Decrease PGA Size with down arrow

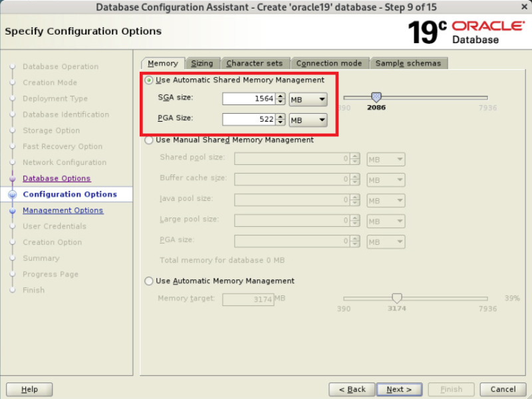280,122
